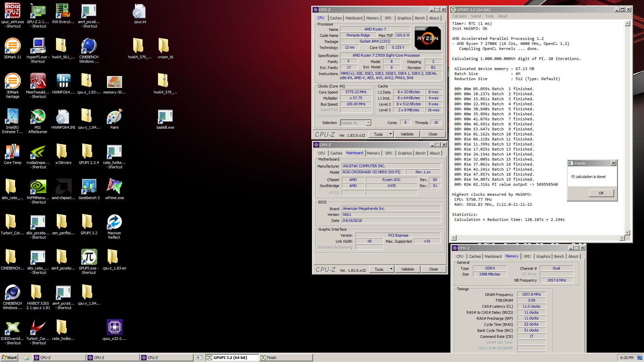Open the Submit menu in GPUPI
The width and height of the screenshot is (644, 362).
[476, 16]
